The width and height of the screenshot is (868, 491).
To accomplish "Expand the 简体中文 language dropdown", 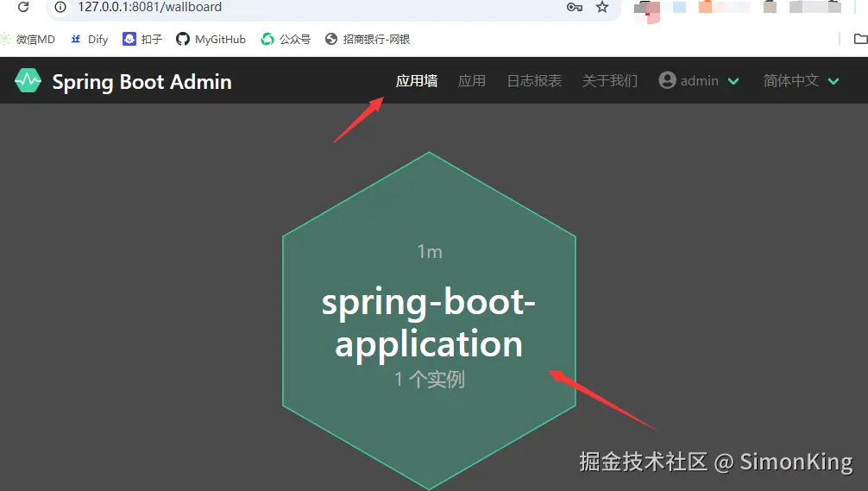I will pos(801,81).
